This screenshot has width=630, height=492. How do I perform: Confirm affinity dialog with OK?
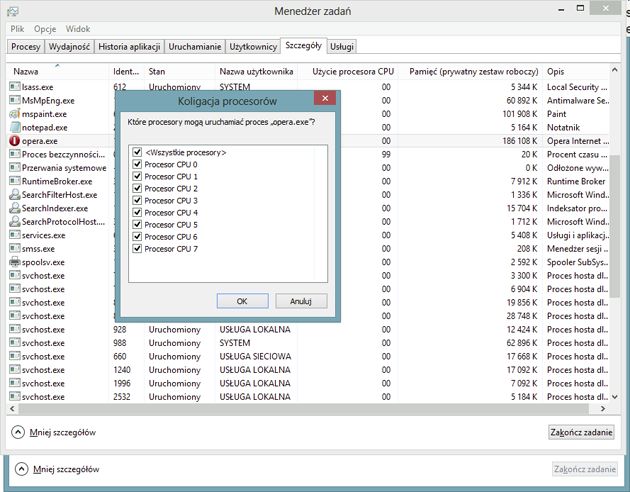(242, 301)
